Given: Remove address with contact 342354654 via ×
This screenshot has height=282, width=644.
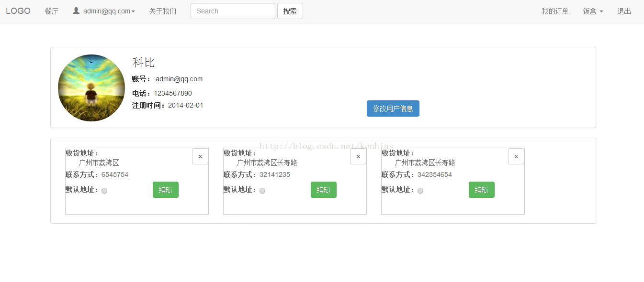Looking at the screenshot, I should (516, 156).
